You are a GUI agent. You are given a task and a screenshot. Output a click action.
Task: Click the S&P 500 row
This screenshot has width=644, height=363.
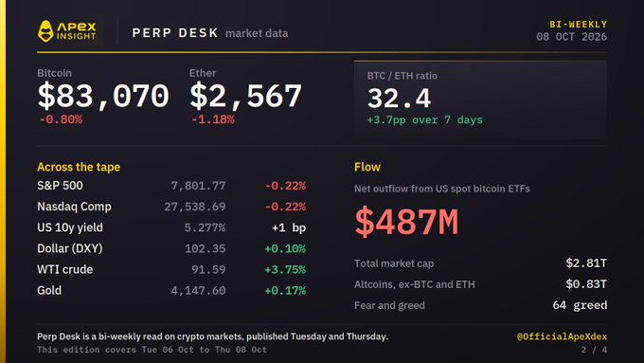click(x=171, y=186)
